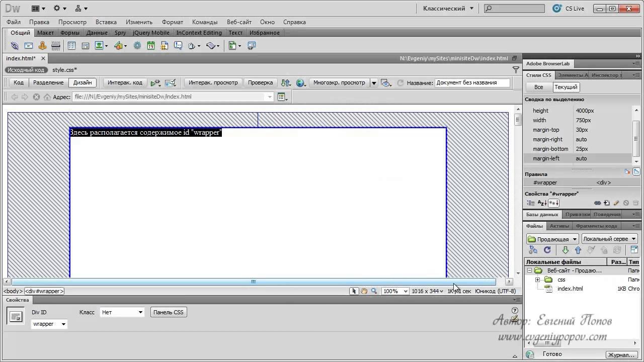Preview in browser globe icon
Image resolution: width=644 pixels, height=362 pixels.
click(x=300, y=82)
